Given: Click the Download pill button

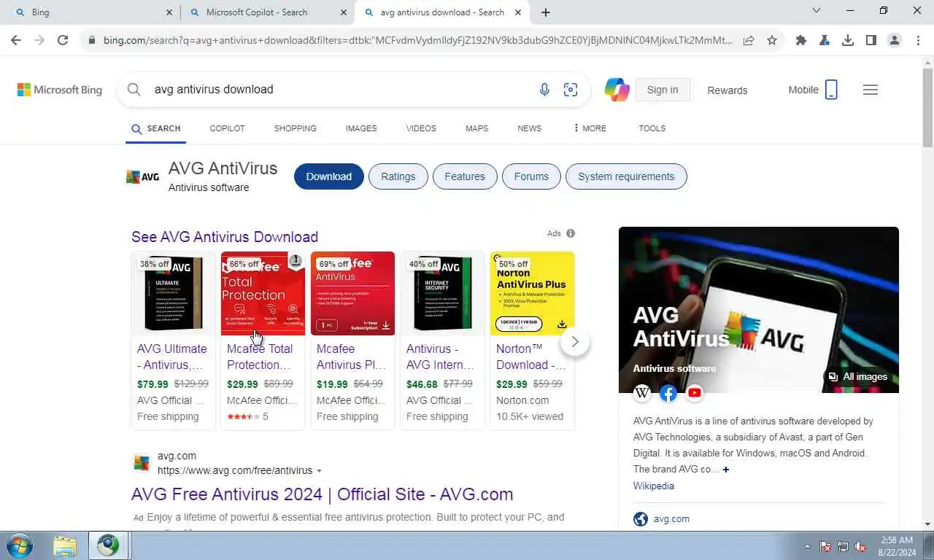Looking at the screenshot, I should click(329, 176).
